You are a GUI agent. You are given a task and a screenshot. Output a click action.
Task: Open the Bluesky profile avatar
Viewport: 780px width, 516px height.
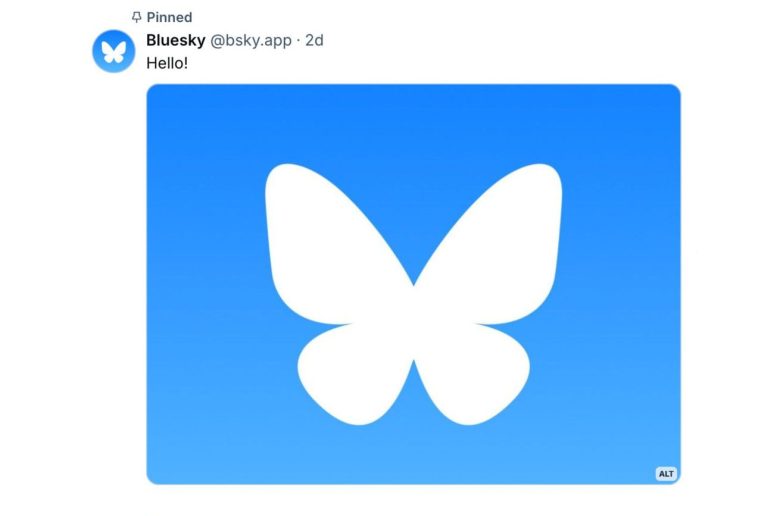113,51
